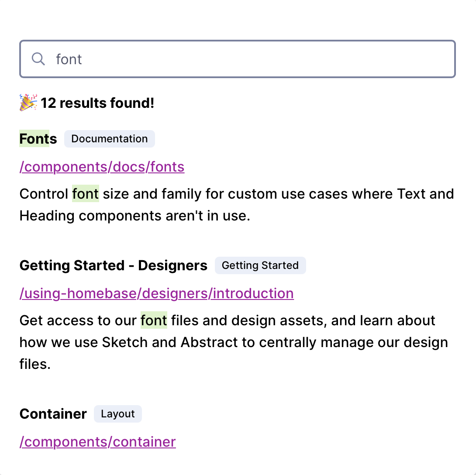Follow the /components/container link

pos(97,442)
